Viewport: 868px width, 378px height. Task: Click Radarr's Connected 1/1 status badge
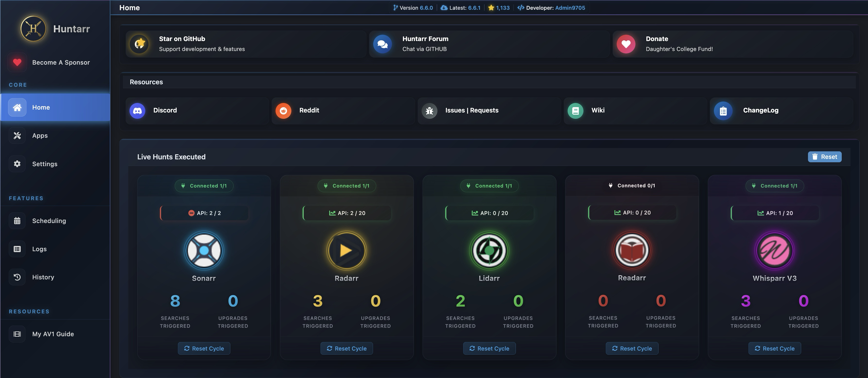(x=346, y=186)
